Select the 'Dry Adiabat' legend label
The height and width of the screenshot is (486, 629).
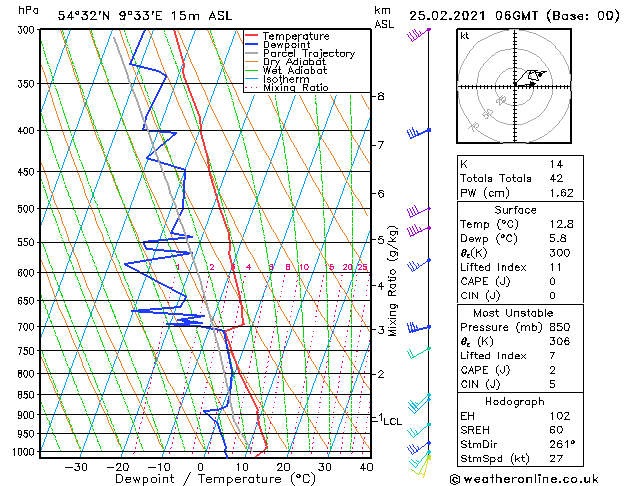click(x=294, y=62)
